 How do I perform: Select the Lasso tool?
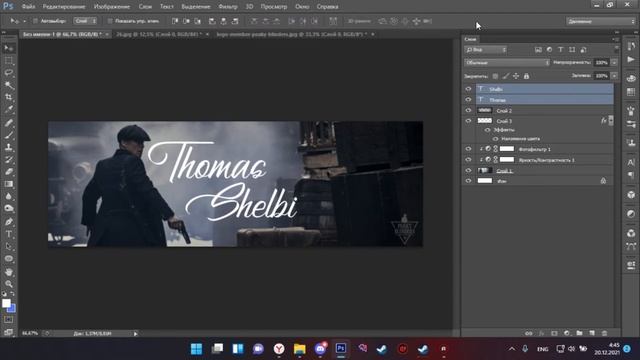pos(9,73)
